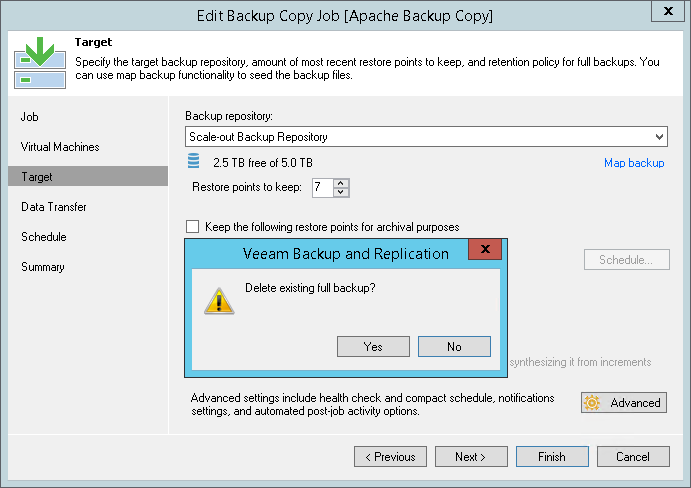Close the Veeam confirmation dialog
Viewport: 691px width, 488px height.
(485, 252)
